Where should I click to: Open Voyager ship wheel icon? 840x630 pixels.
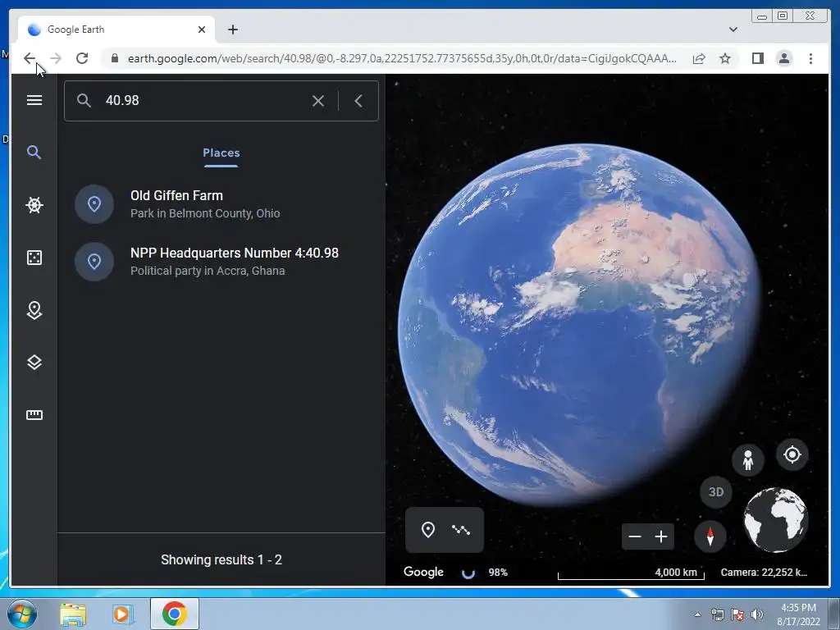34,204
